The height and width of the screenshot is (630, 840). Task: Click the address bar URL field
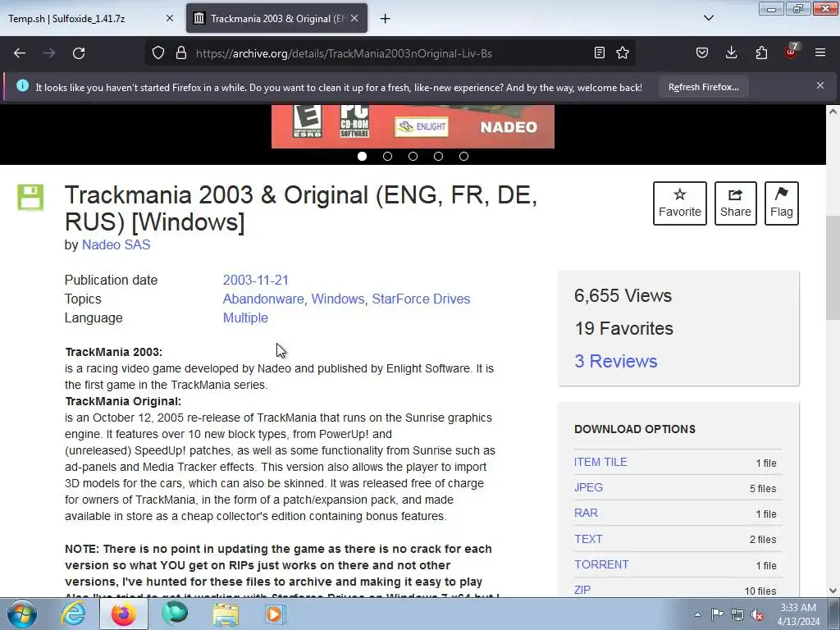(x=391, y=53)
